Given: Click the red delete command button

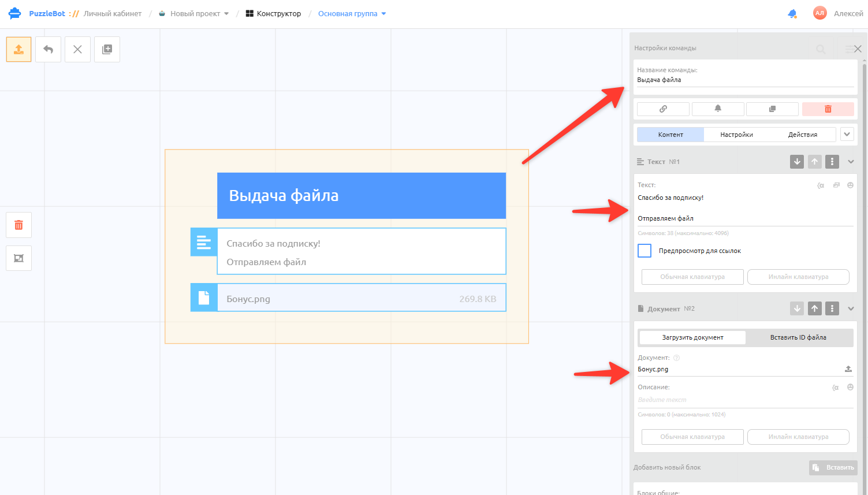Looking at the screenshot, I should (x=828, y=109).
